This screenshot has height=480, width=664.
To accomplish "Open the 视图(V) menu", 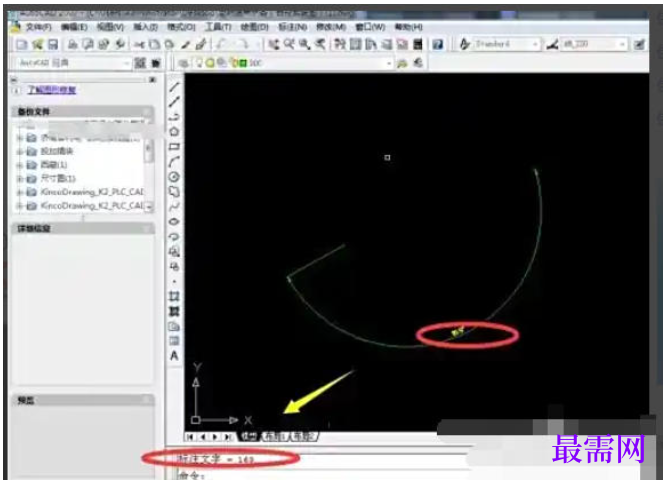I will tap(110, 27).
